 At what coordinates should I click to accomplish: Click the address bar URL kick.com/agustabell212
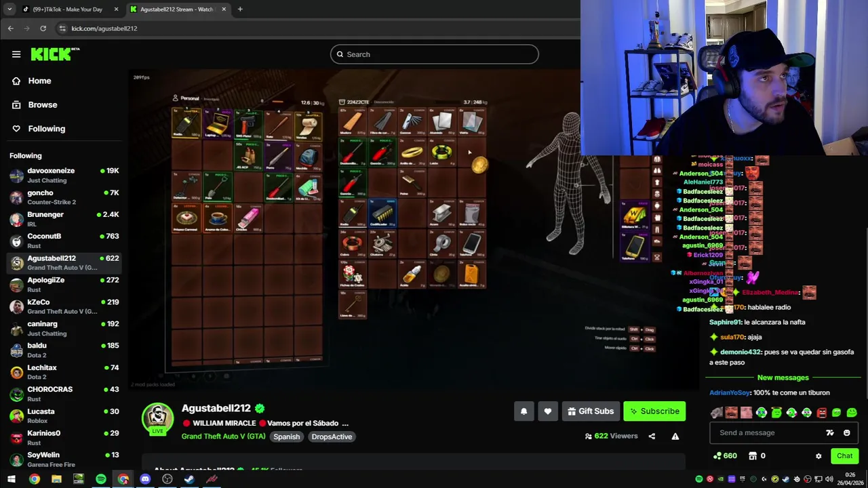pos(104,28)
